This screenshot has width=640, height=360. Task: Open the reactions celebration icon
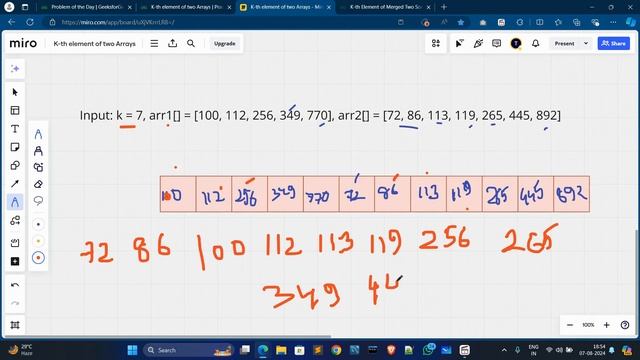[x=478, y=43]
